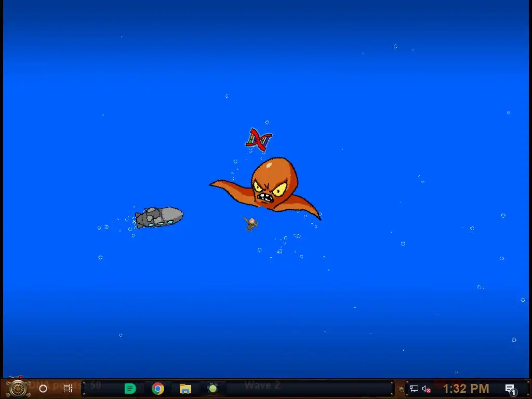This screenshot has height=399, width=532.
Task: Click the 1:32 PM clock
Action: click(466, 389)
